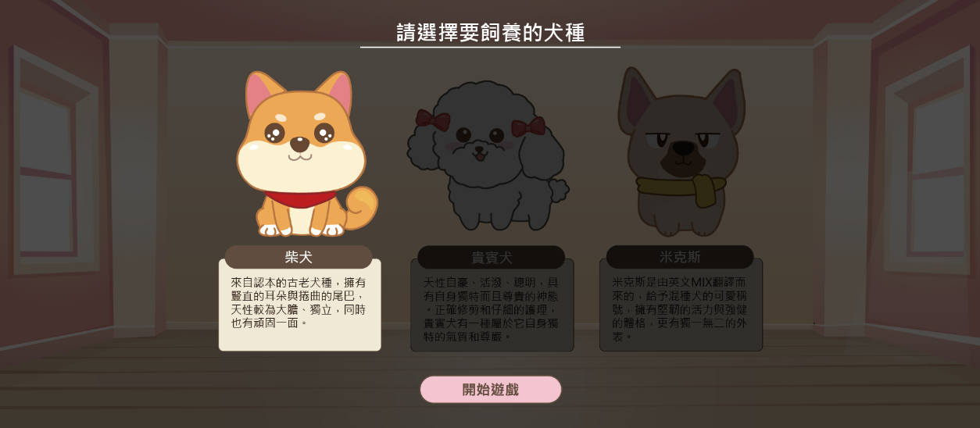Click the title 請選擇要飼養的犬種
This screenshot has height=428, width=980.
click(491, 33)
